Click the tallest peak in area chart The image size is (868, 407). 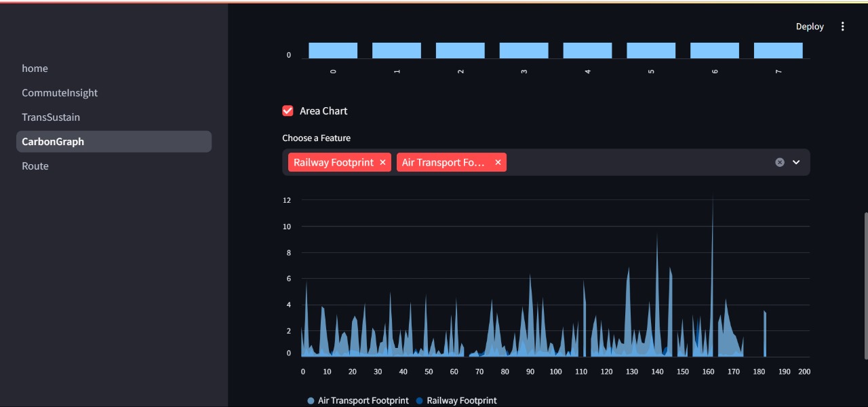(x=713, y=198)
